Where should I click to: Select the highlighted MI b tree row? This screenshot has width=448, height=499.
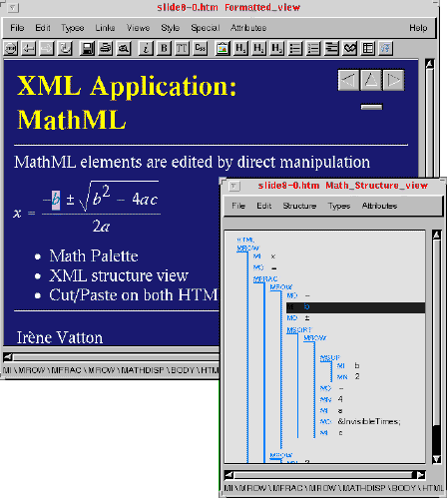point(355,307)
